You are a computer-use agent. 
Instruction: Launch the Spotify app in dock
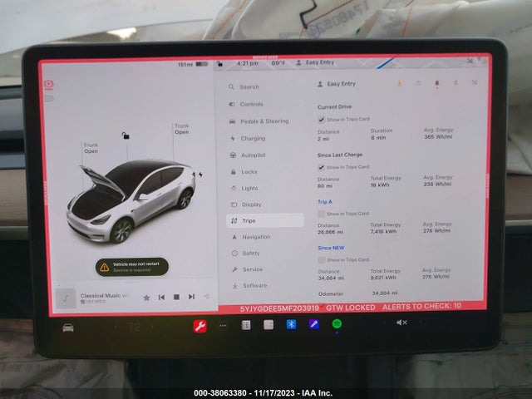pos(337,324)
